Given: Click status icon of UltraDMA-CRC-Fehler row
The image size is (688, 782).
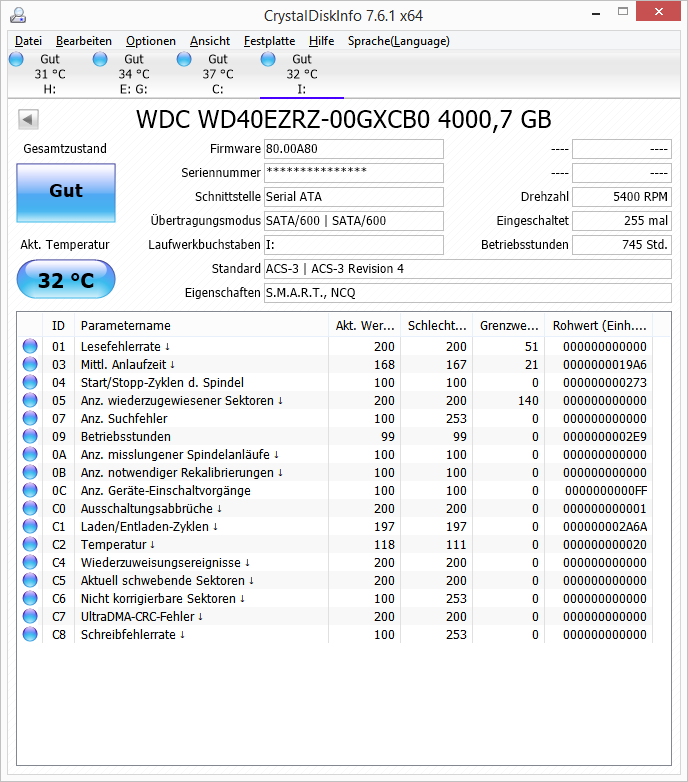Looking at the screenshot, I should [30, 616].
